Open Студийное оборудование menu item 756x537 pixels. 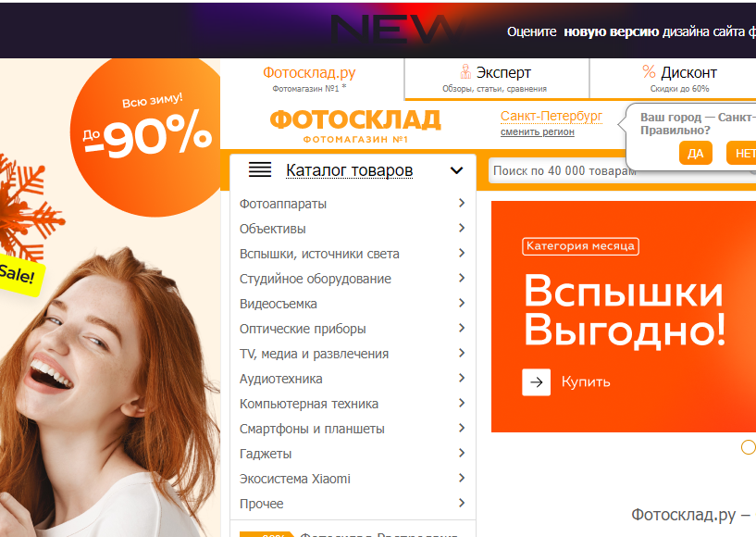coord(316,279)
